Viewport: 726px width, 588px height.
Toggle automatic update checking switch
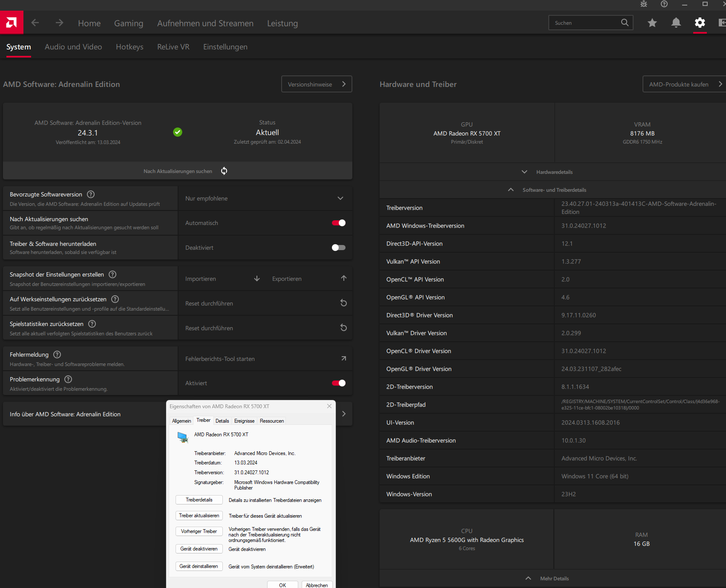(339, 223)
